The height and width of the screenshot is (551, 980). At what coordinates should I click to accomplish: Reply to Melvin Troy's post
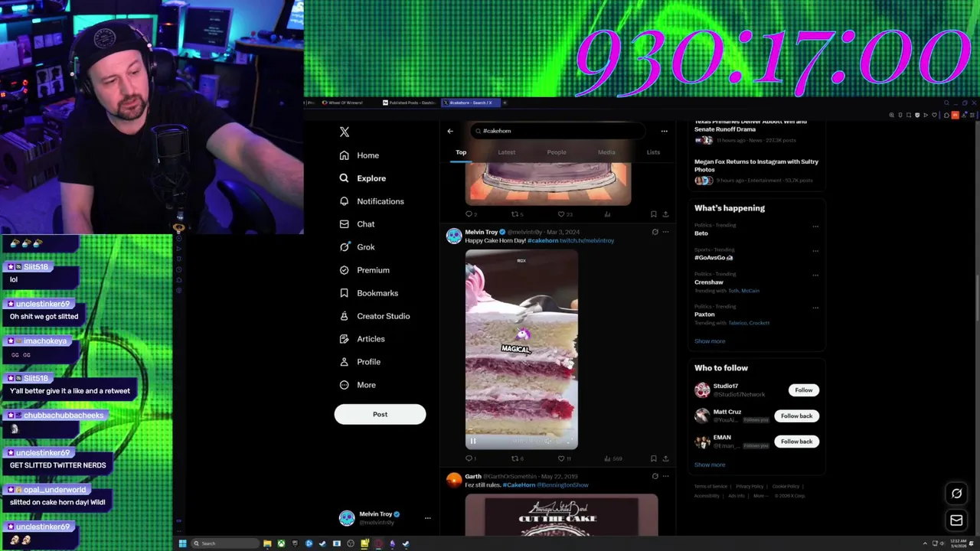click(x=469, y=458)
